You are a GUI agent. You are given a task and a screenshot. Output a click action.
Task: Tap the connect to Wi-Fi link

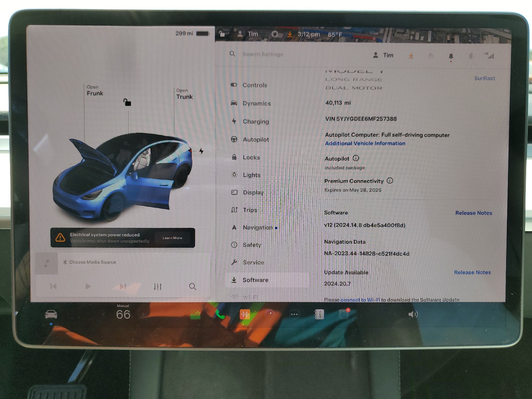coord(360,300)
